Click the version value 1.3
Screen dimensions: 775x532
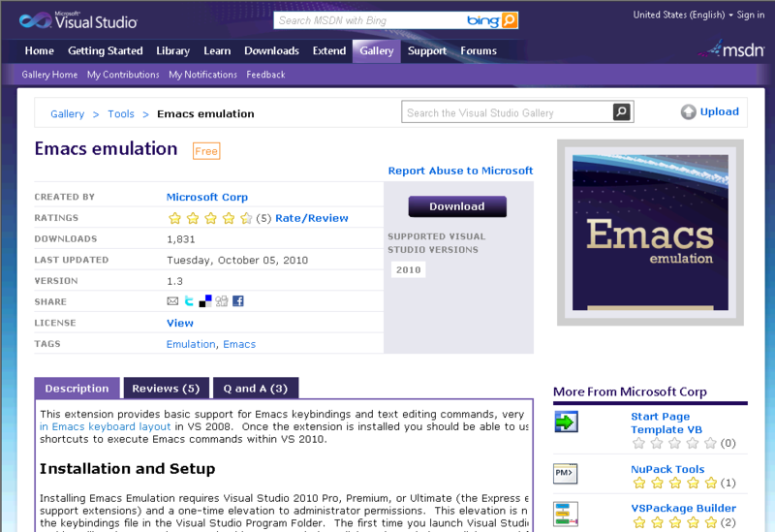coord(174,281)
